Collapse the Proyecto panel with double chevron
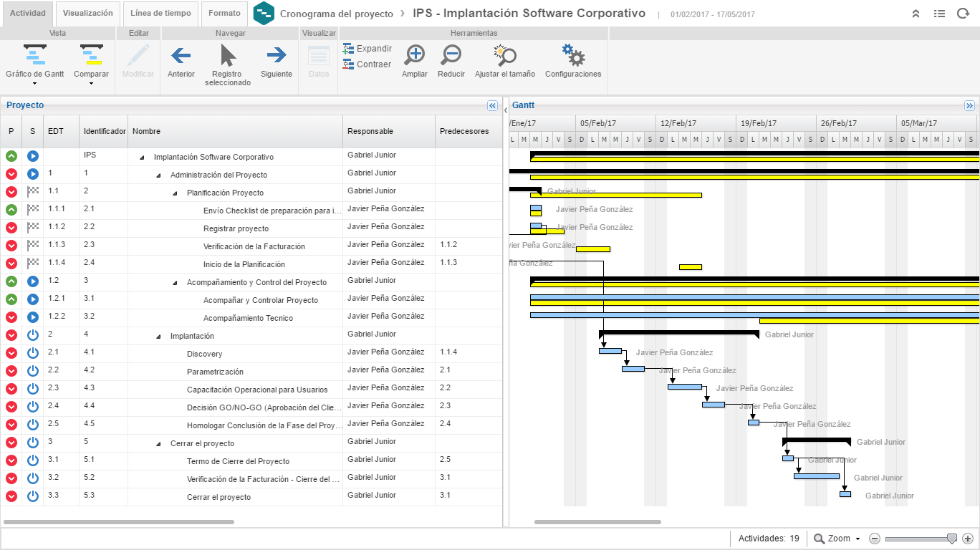 point(492,105)
